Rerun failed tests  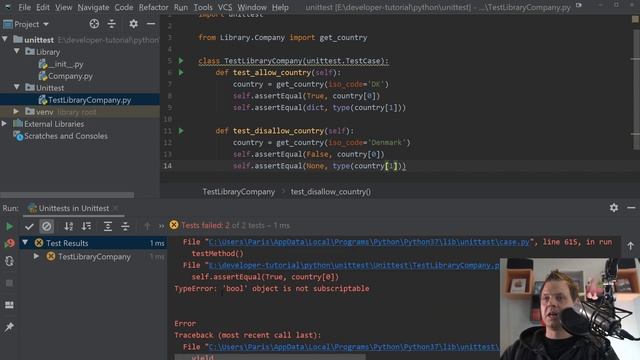click(x=9, y=243)
